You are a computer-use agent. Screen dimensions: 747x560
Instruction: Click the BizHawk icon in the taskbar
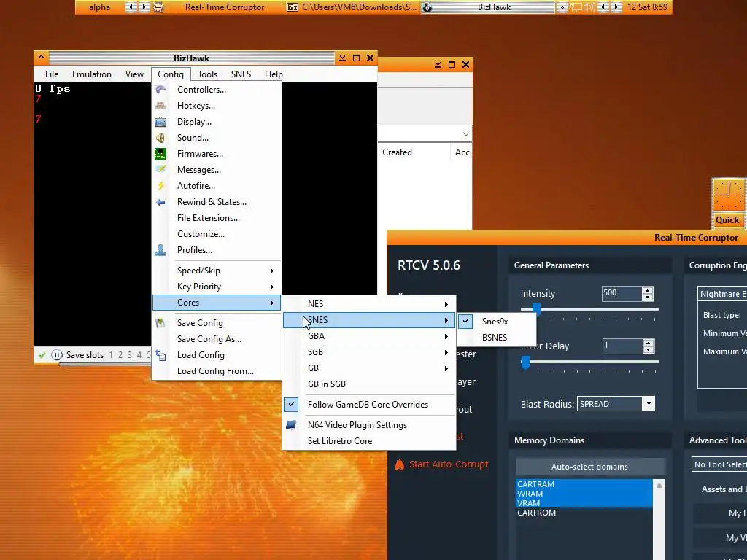tap(427, 7)
